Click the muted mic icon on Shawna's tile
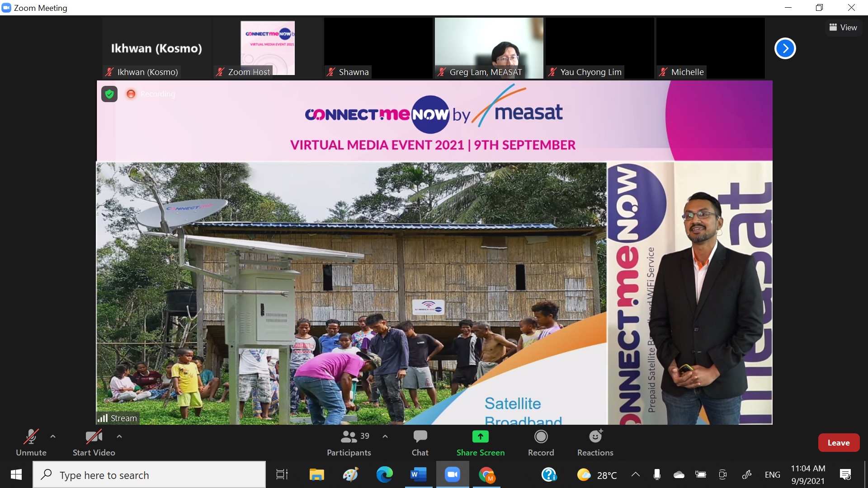This screenshot has width=868, height=488. [x=331, y=72]
